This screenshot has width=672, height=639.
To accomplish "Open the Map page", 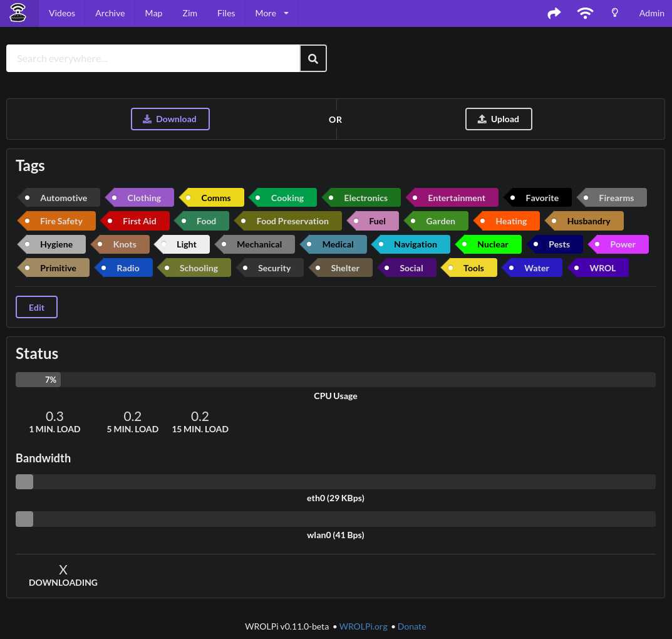I will (153, 13).
